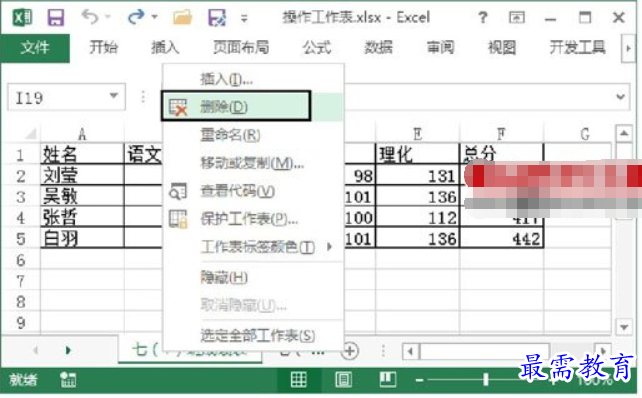Choose 删除(D) from the context menu
The width and height of the screenshot is (642, 398).
pyautogui.click(x=252, y=106)
